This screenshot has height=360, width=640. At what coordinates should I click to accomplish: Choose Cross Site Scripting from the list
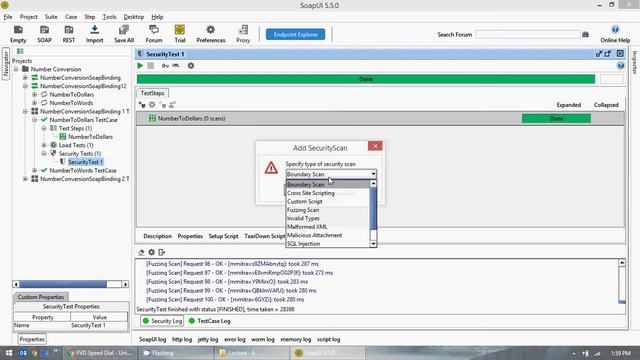327,193
